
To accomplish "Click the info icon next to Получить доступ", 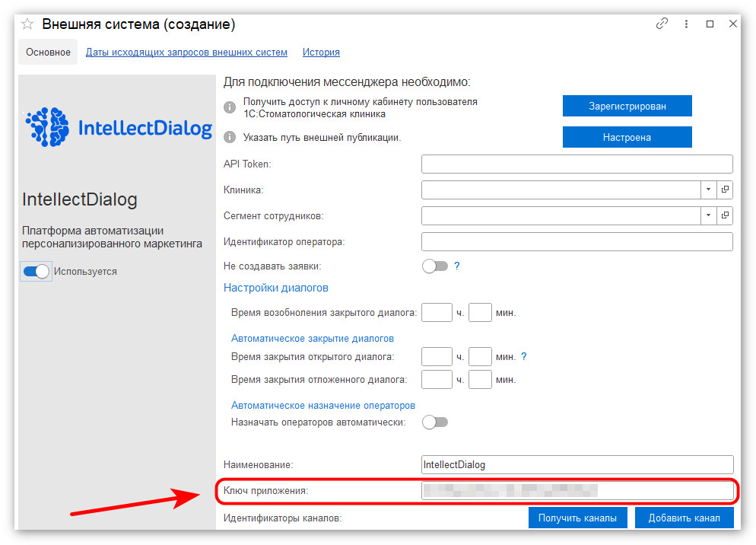I will coord(230,107).
